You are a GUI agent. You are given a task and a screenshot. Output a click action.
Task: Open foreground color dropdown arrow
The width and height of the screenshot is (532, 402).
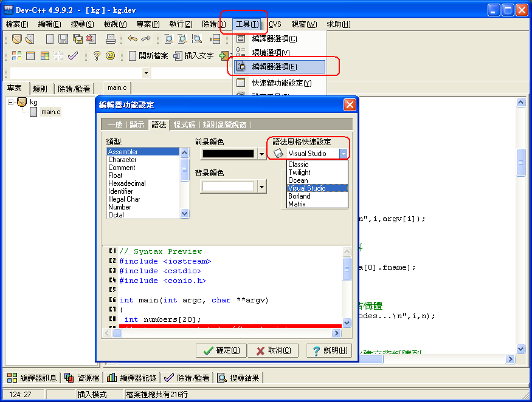(x=261, y=154)
